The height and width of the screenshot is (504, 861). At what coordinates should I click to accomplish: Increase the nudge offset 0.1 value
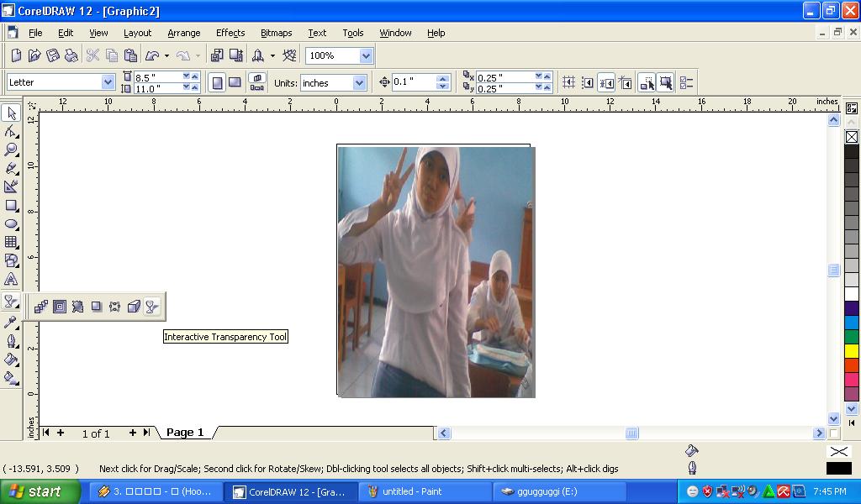click(x=442, y=79)
